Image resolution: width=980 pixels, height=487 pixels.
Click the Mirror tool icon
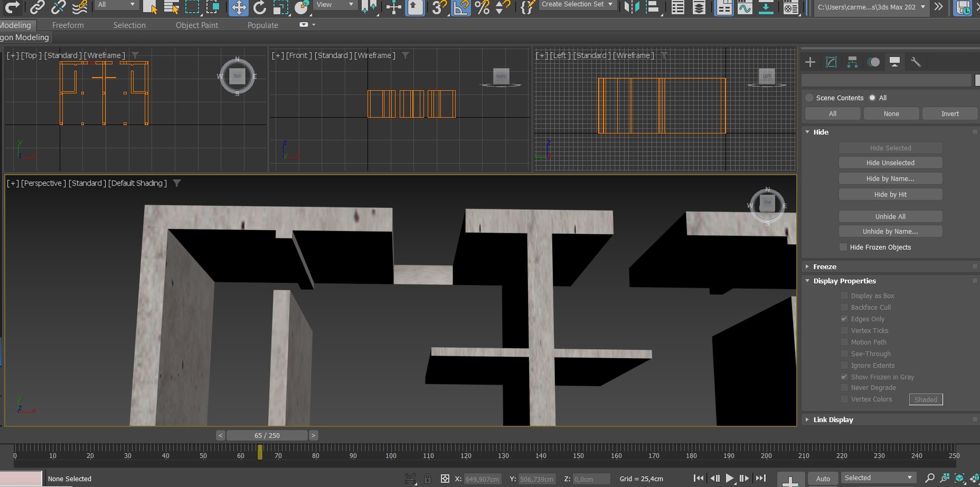pos(632,7)
